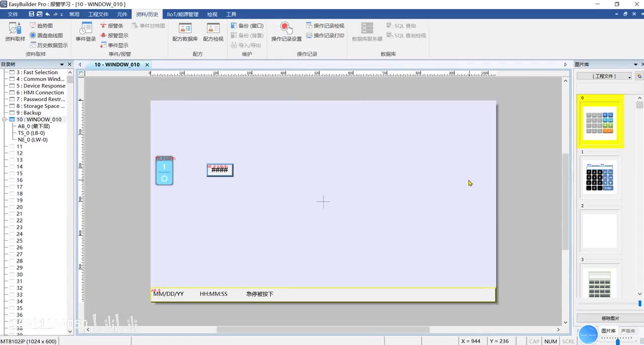Select 6 : HMI Connection in the tree

pos(37,93)
